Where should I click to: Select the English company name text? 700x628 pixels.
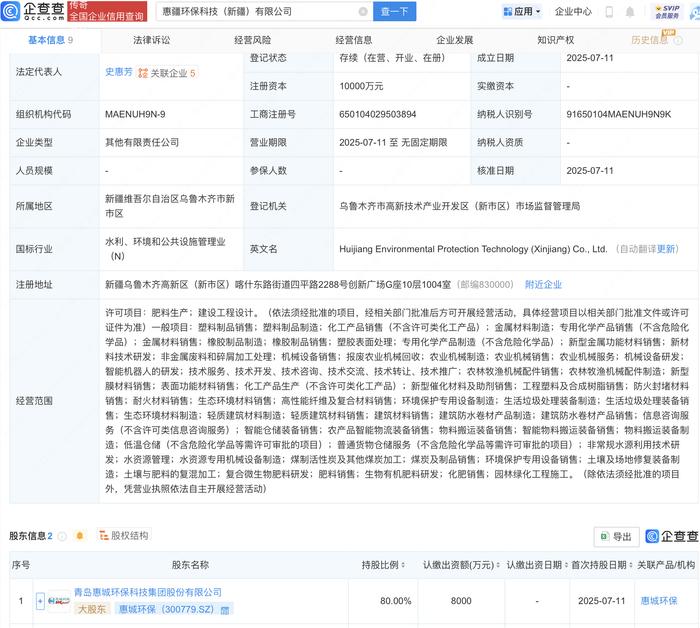click(x=473, y=249)
